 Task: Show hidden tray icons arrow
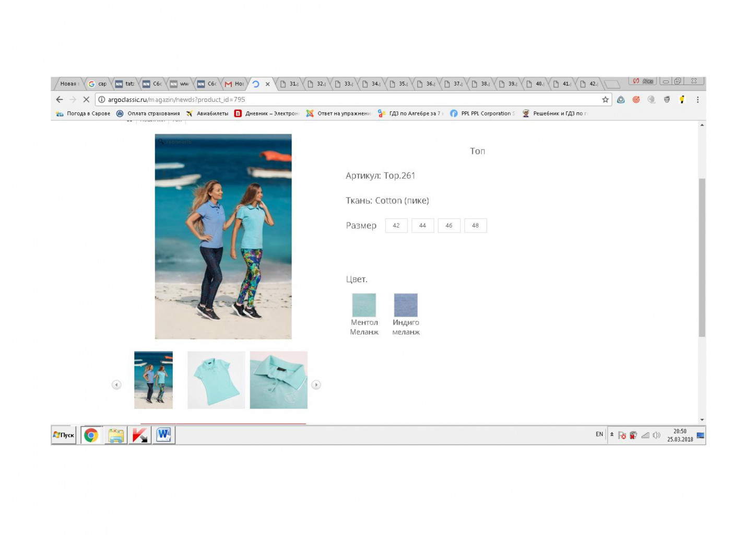tap(612, 435)
